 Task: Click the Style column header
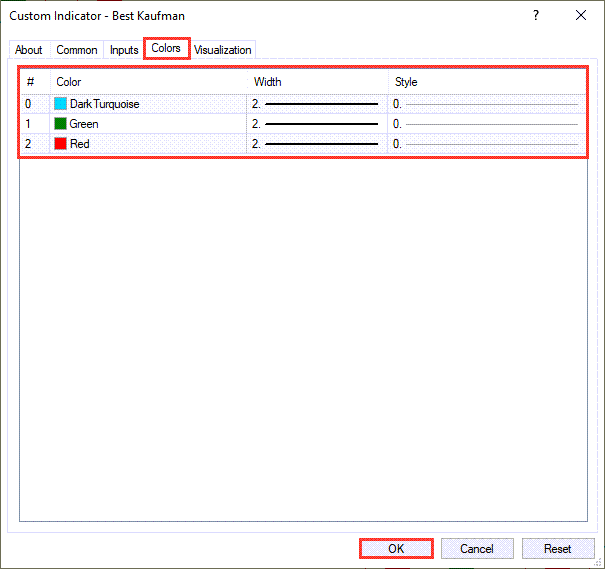point(487,82)
